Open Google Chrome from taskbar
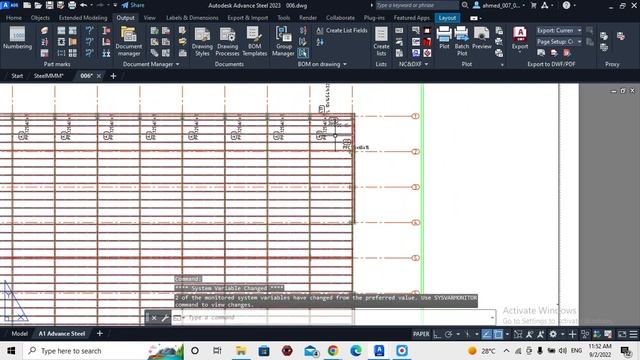640x360 pixels. 333,351
